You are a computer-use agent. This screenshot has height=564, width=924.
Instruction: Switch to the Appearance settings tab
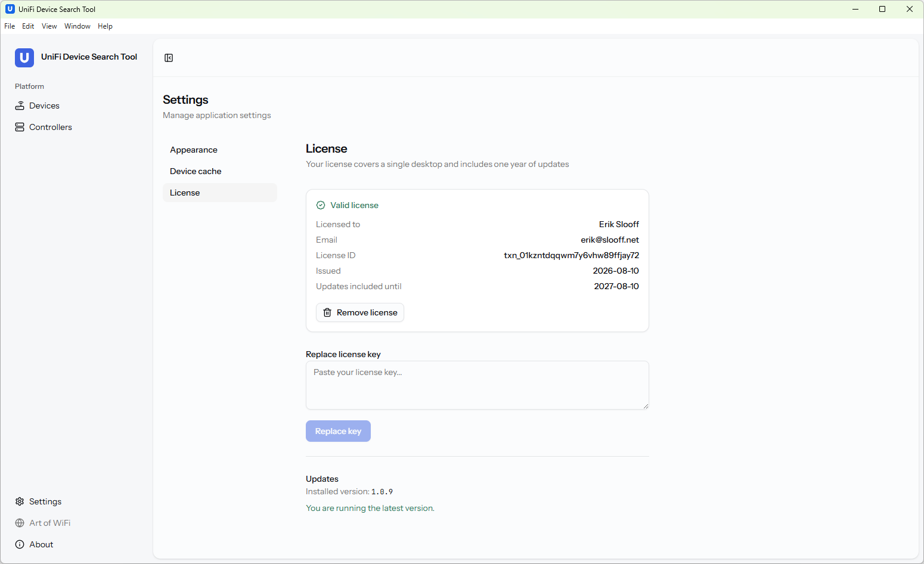click(220, 150)
